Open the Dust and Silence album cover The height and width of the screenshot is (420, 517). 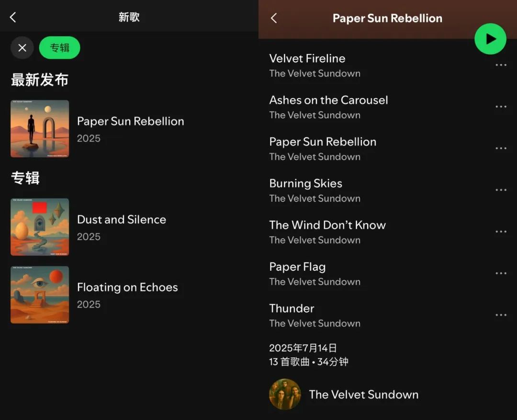click(40, 227)
